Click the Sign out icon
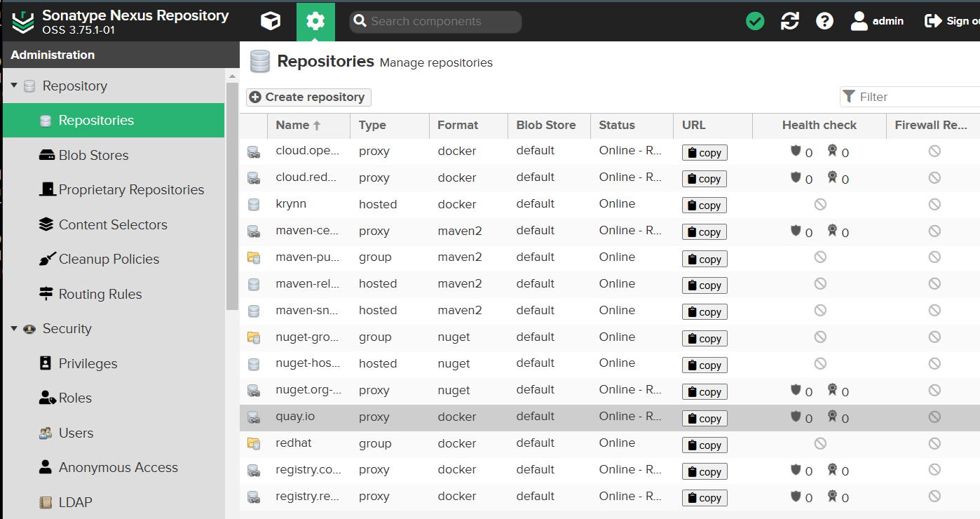Viewport: 980px width, 519px height. point(933,22)
